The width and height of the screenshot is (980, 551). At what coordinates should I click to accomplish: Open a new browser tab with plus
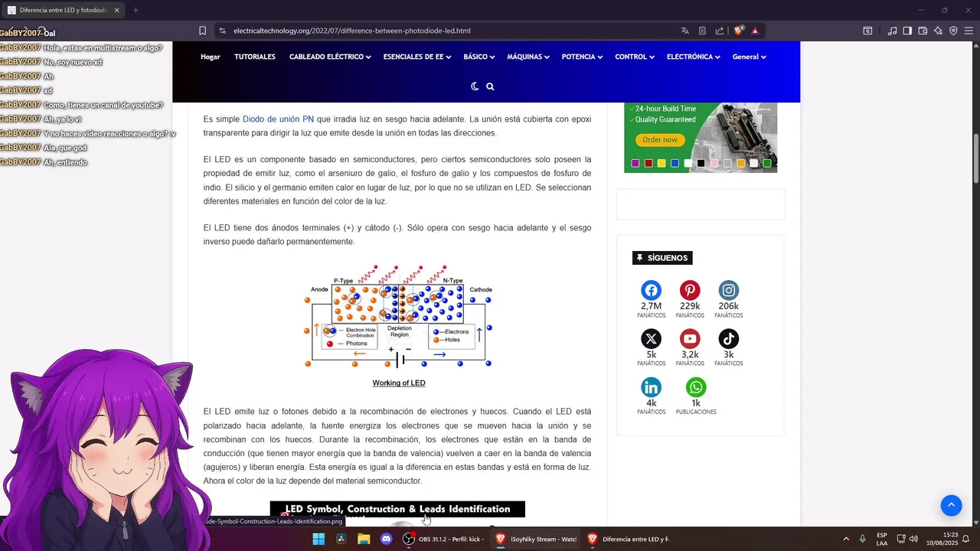click(136, 10)
